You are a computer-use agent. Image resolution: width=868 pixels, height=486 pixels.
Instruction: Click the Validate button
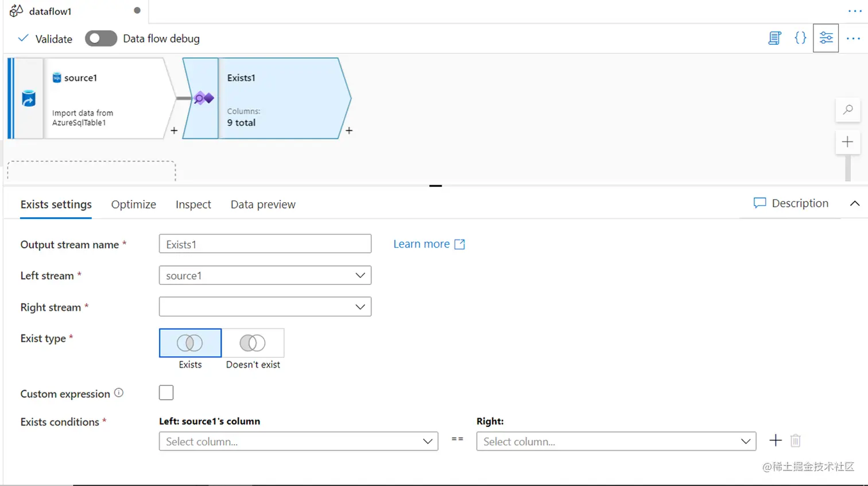tap(45, 39)
